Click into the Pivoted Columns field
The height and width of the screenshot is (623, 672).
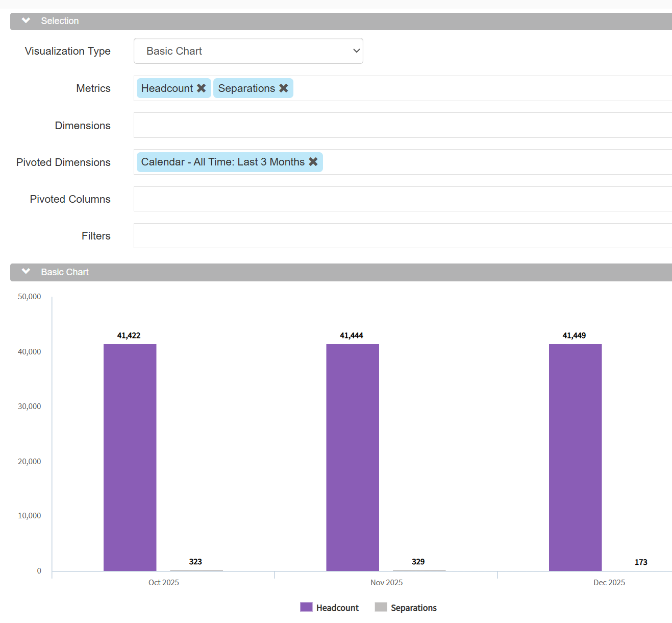click(402, 199)
